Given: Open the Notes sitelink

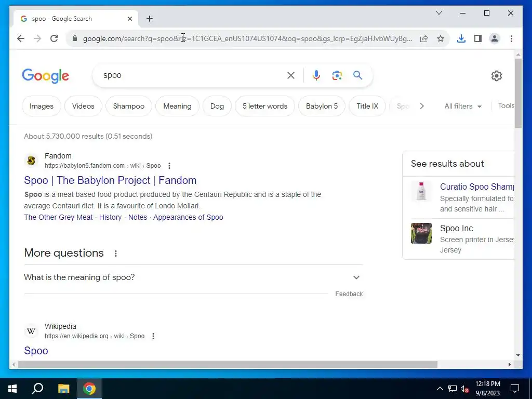Looking at the screenshot, I should 137,217.
